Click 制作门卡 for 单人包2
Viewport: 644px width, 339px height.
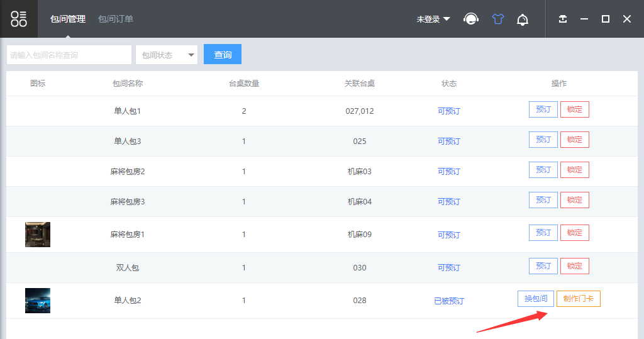(579, 299)
